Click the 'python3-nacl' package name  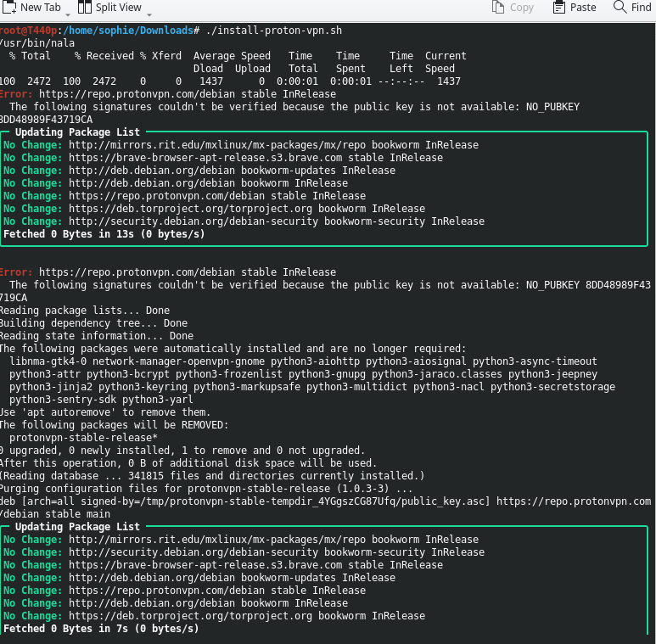(x=448, y=387)
